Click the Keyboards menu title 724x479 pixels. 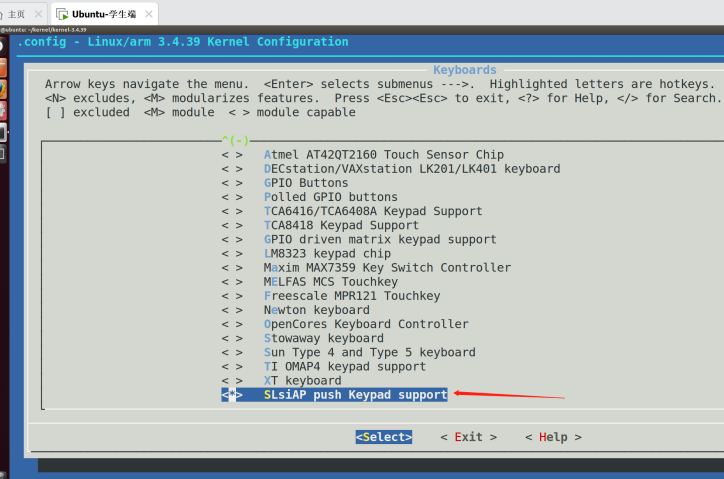465,70
